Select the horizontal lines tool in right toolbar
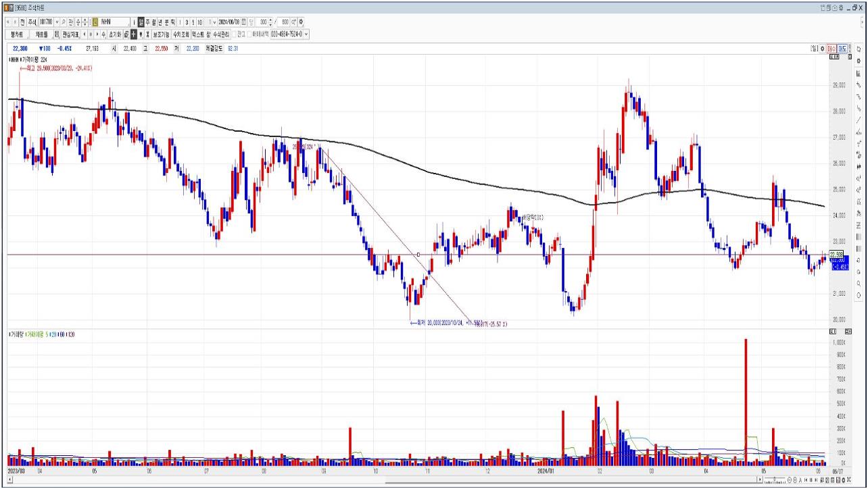The height and width of the screenshot is (489, 868). (x=859, y=225)
